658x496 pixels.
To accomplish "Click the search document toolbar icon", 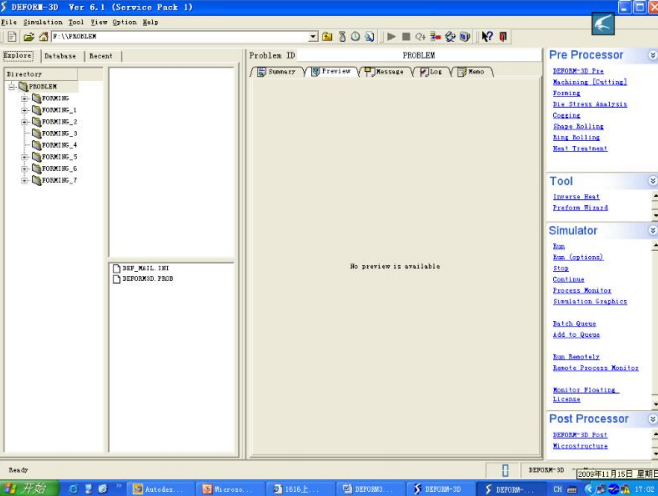I will (369, 37).
